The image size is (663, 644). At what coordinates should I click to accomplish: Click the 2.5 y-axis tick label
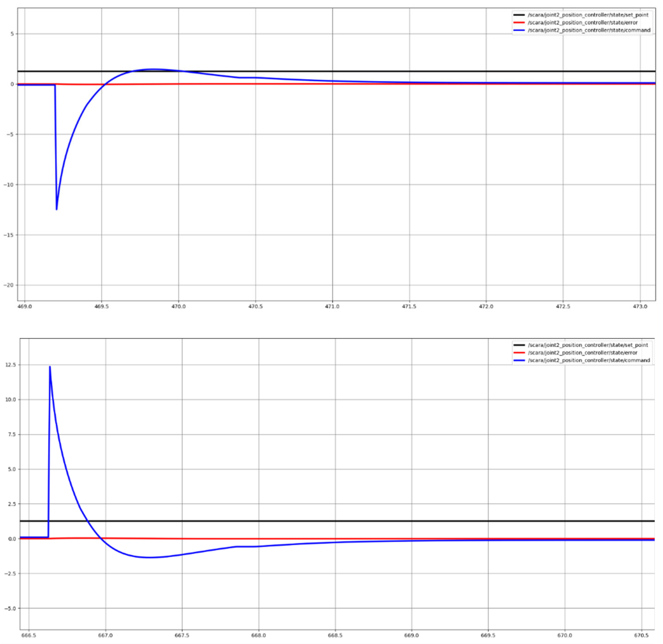coord(12,504)
